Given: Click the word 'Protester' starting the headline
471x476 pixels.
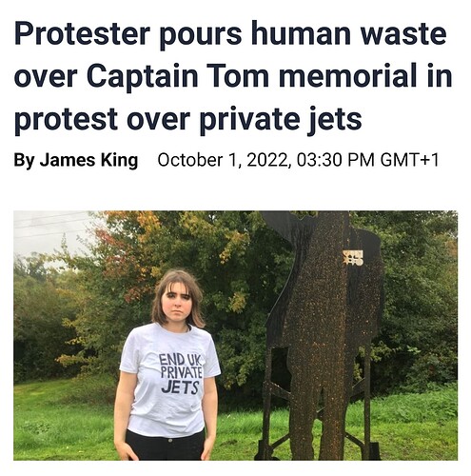Looking at the screenshot, I should pyautogui.click(x=82, y=34).
